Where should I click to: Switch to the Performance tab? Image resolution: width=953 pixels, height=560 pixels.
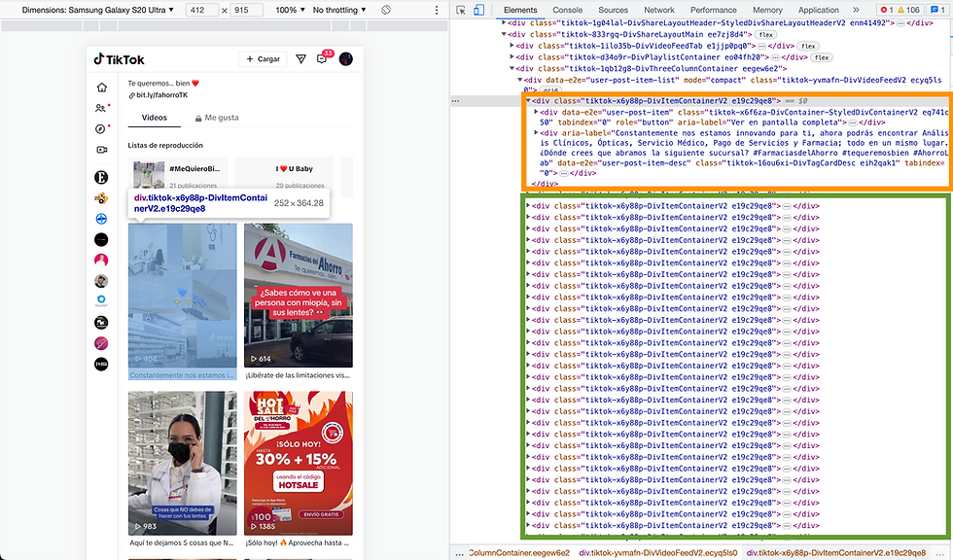[x=714, y=10]
